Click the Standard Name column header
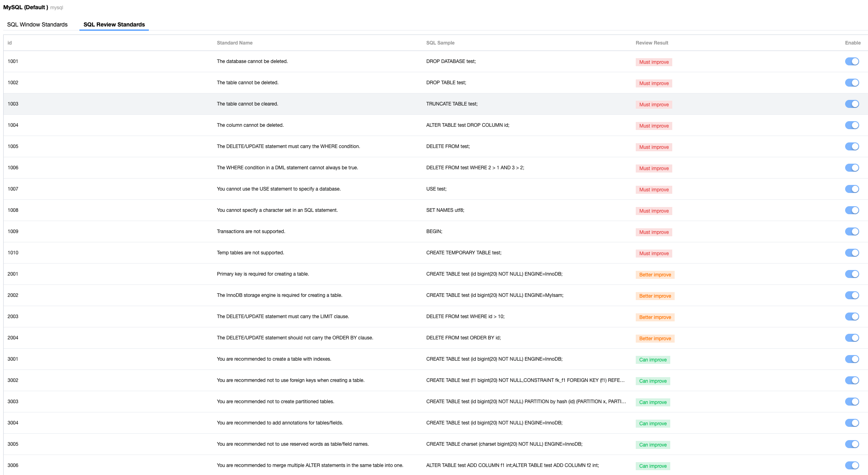 point(235,43)
